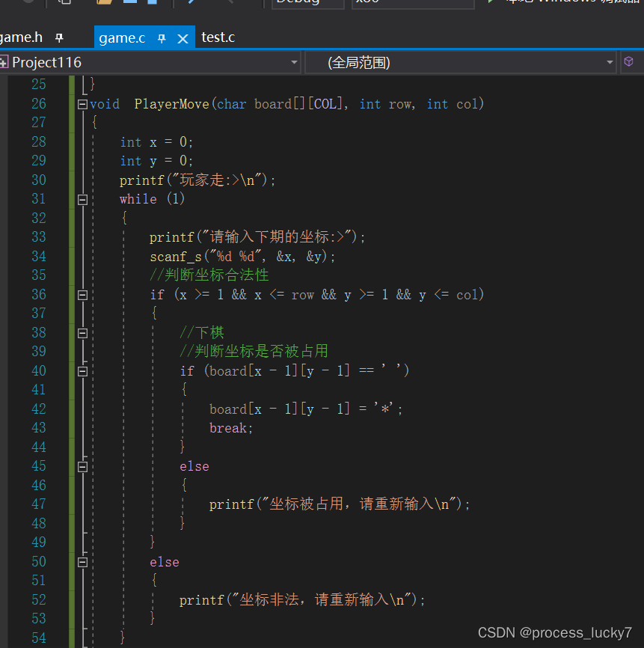
Task: Switch to the game.h tab
Action: [x=22, y=38]
